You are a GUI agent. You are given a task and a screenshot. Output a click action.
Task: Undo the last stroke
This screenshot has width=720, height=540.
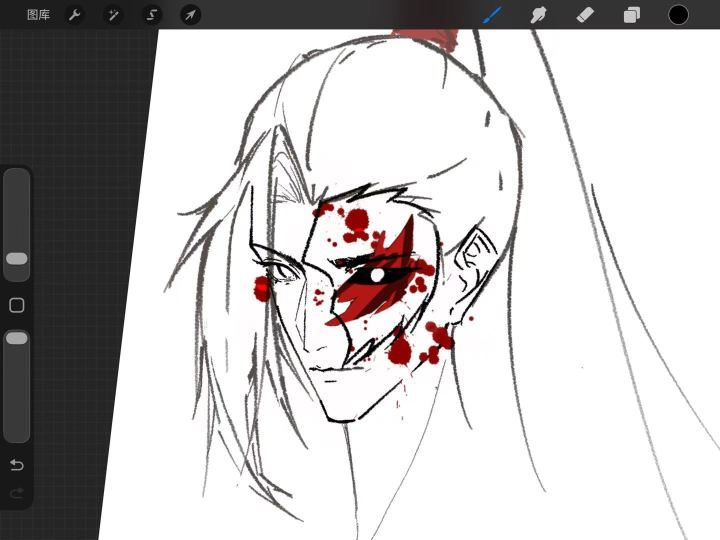(17, 465)
